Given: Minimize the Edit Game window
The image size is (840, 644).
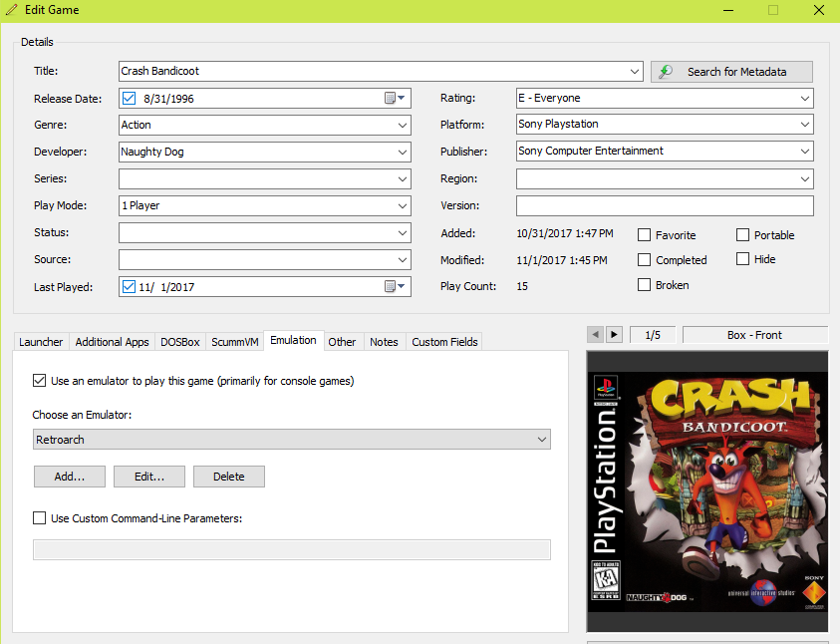Looking at the screenshot, I should (x=728, y=10).
